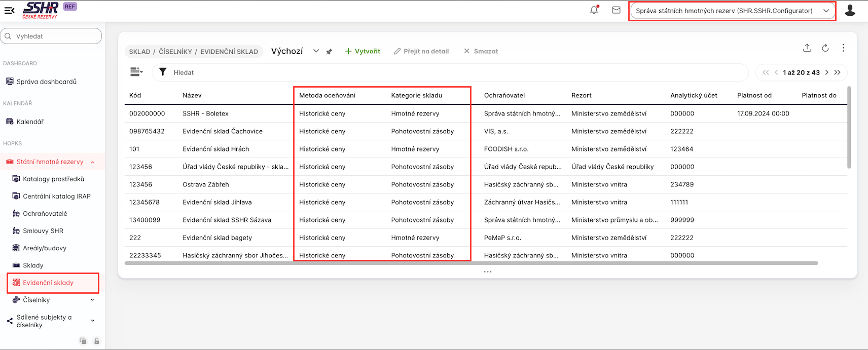This screenshot has height=350, width=868.
Task: Open the mail envelope icon
Action: coord(616,10)
